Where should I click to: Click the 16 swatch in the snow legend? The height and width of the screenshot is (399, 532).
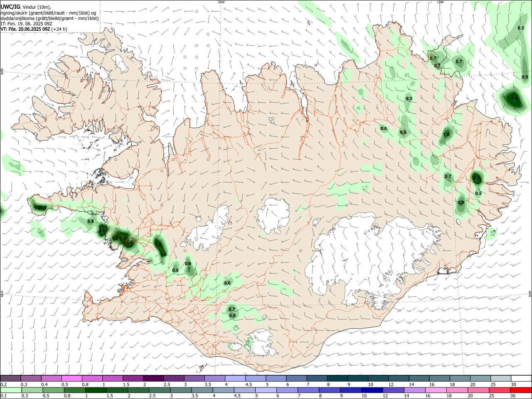[x=439, y=379]
